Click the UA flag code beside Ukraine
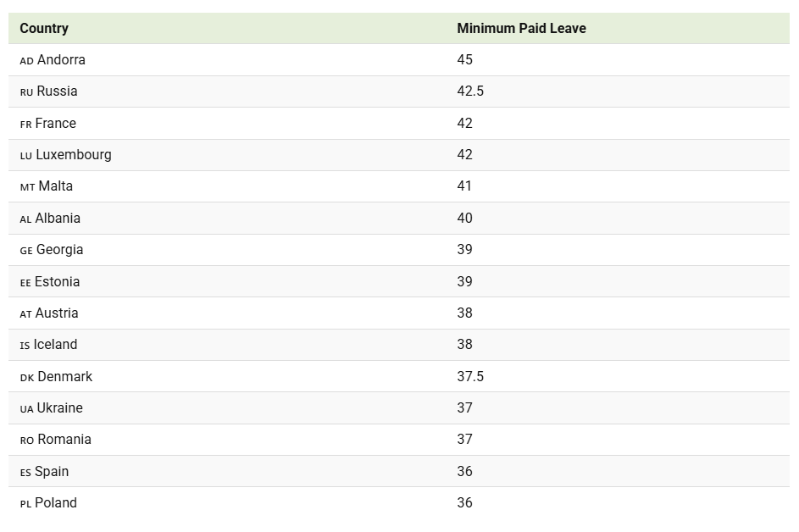799x532 pixels. click(26, 409)
